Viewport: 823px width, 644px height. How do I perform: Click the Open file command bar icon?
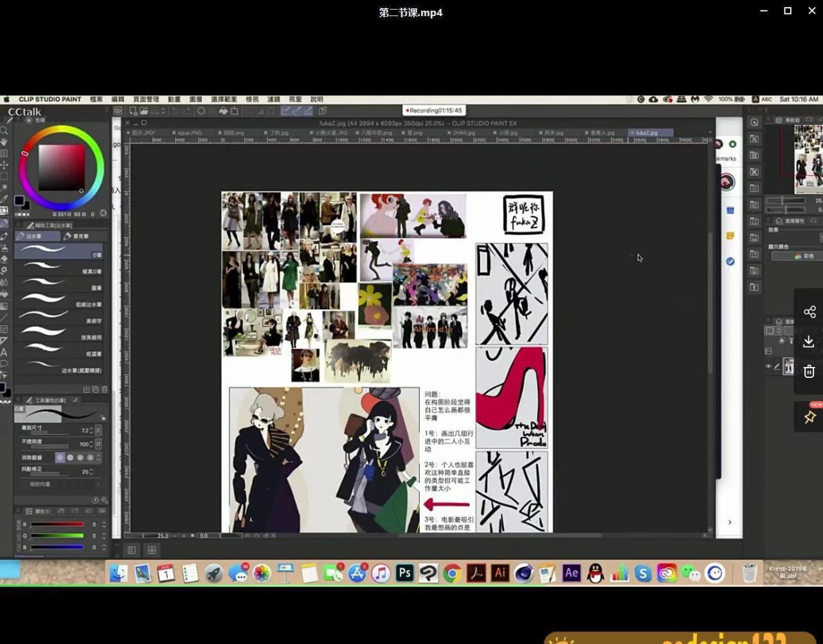(144, 111)
